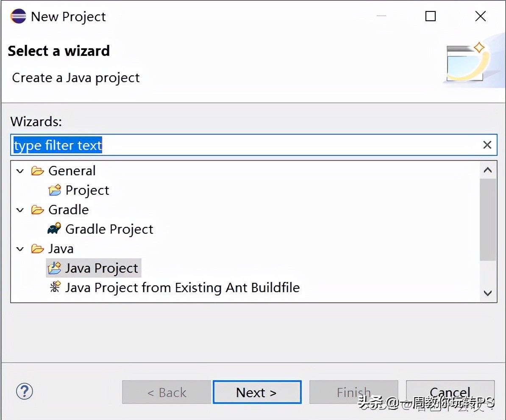Screen dimensions: 506x420
Task: Click the Back button
Action: point(166,392)
